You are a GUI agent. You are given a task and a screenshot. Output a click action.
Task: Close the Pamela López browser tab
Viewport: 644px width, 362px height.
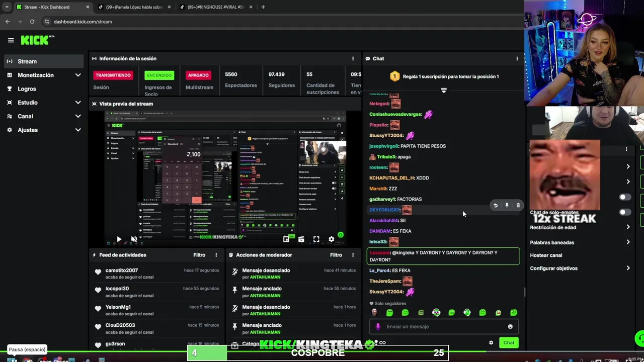coord(169,7)
